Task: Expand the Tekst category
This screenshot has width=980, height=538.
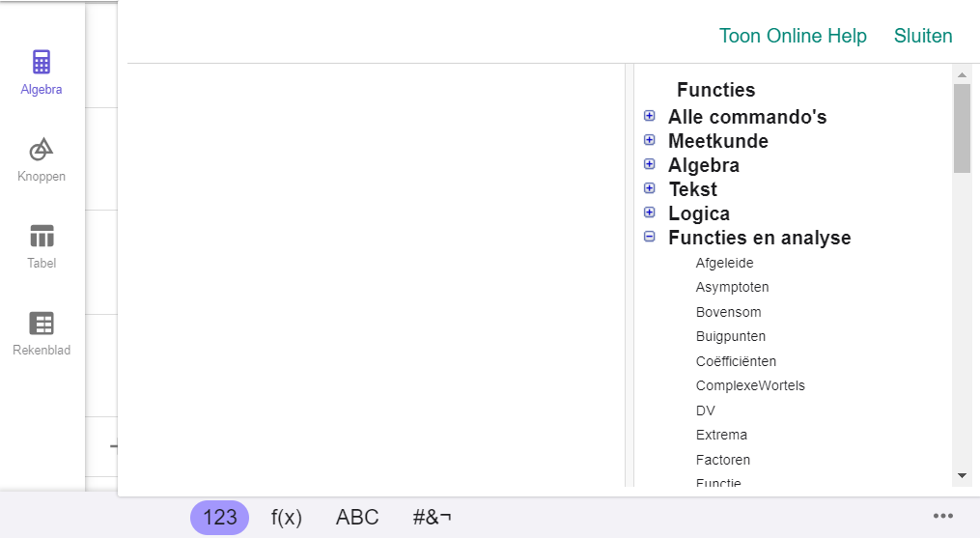Action: click(x=650, y=189)
